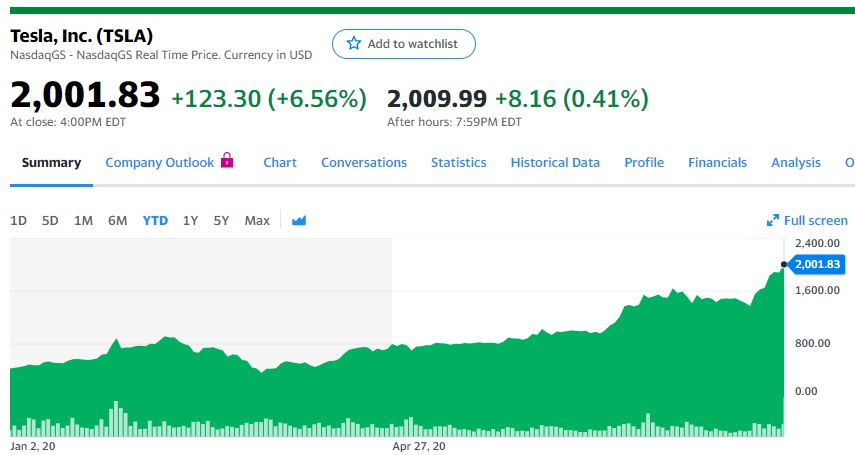This screenshot has height=455, width=855.
Task: Click the +123.30 (+6.56%) change value
Action: click(x=269, y=99)
